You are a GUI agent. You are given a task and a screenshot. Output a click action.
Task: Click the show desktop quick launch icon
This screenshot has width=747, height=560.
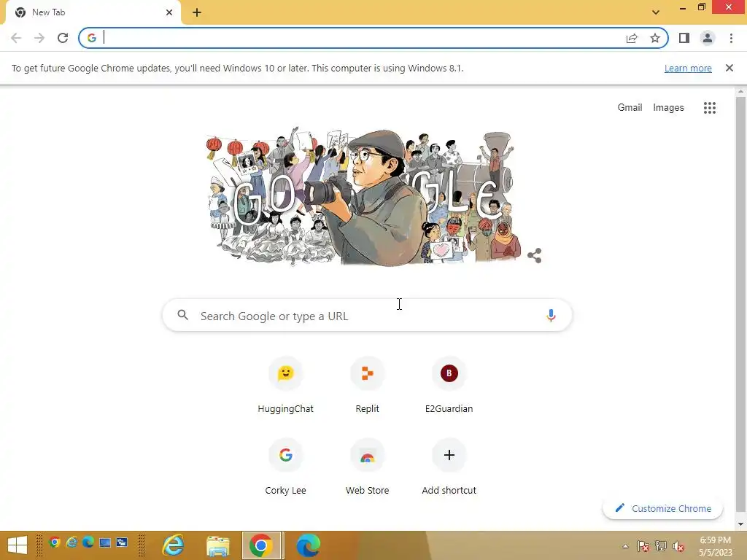(x=105, y=542)
